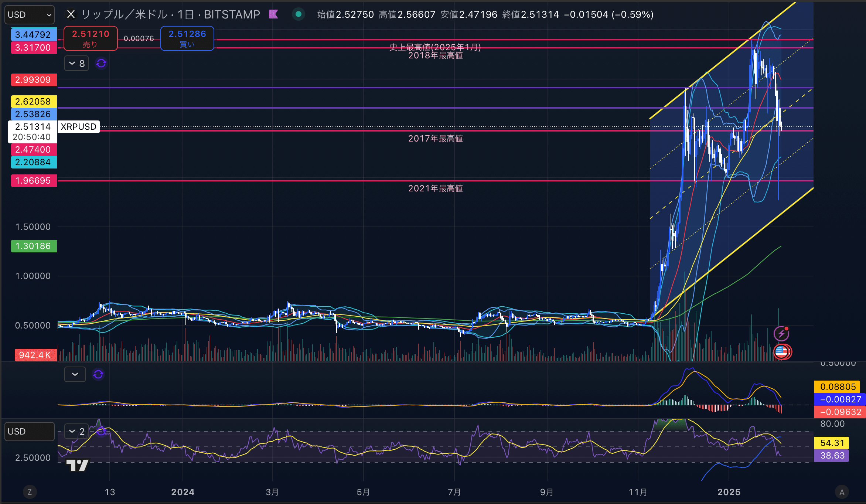Click the リップル／米ドル symbol title
Screen dimensions: 866x504
124,14
